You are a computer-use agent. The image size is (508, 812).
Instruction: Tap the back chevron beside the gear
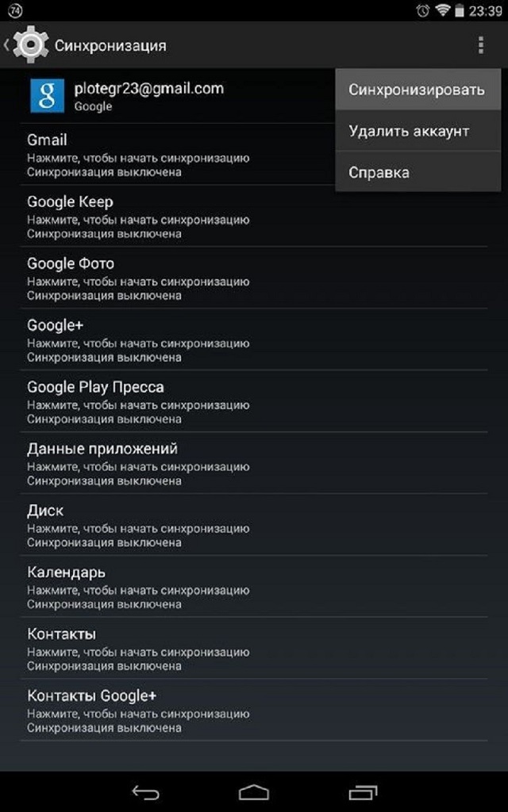tap(6, 45)
